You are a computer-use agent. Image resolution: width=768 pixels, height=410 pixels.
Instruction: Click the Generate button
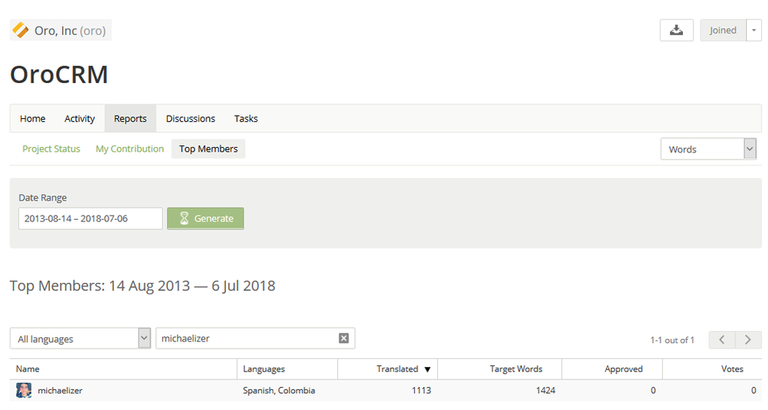[205, 218]
